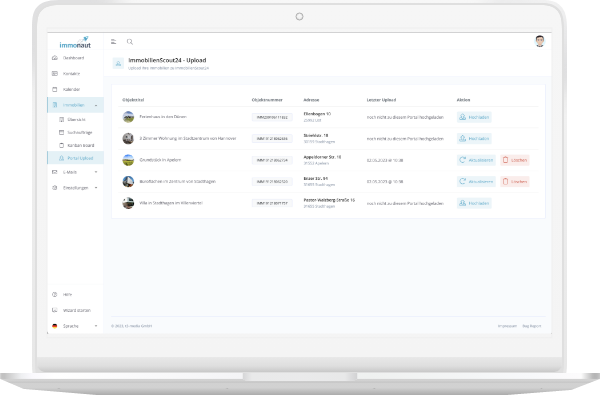The image size is (600, 395).
Task: Click the Villa in Stadthagen thumbnail
Action: [x=128, y=203]
